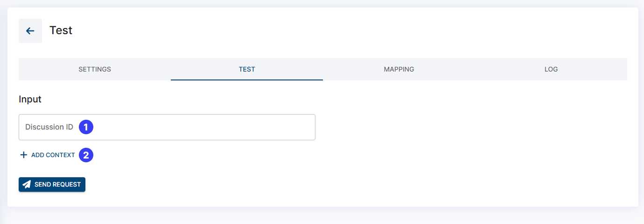Click the gray page background below the card
Viewport: 644px width, 224px height.
322,216
